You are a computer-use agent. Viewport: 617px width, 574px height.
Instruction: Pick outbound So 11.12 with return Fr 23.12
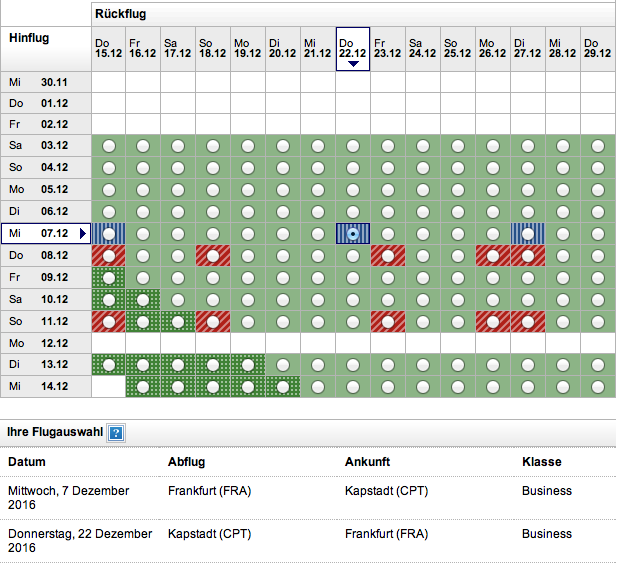click(x=387, y=322)
